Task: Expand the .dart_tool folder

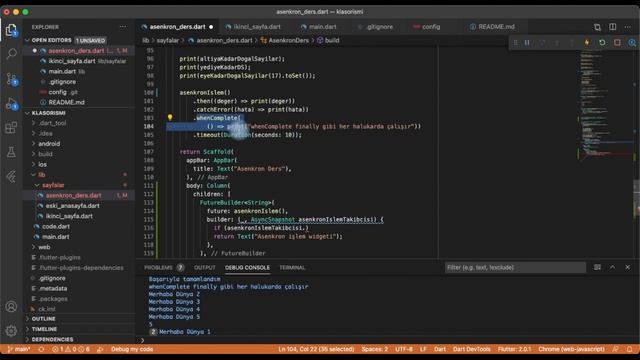Action: [x=52, y=123]
